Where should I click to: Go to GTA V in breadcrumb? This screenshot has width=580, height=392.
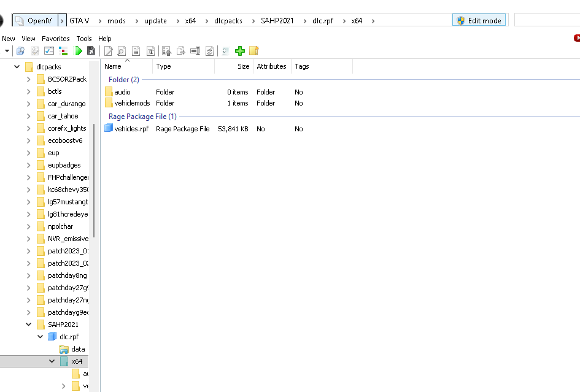tap(79, 21)
